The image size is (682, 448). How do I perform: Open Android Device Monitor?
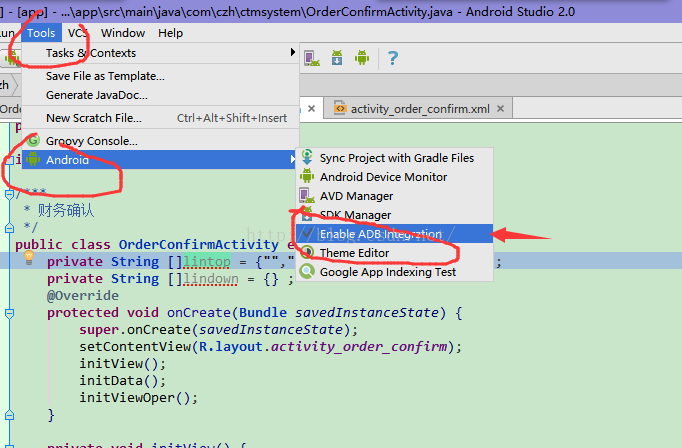[394, 177]
